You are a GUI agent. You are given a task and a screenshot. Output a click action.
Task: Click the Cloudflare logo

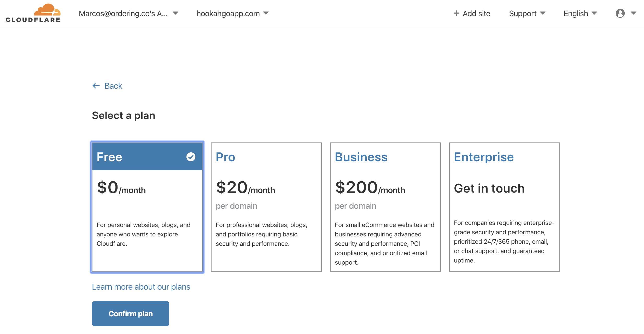coord(33,13)
